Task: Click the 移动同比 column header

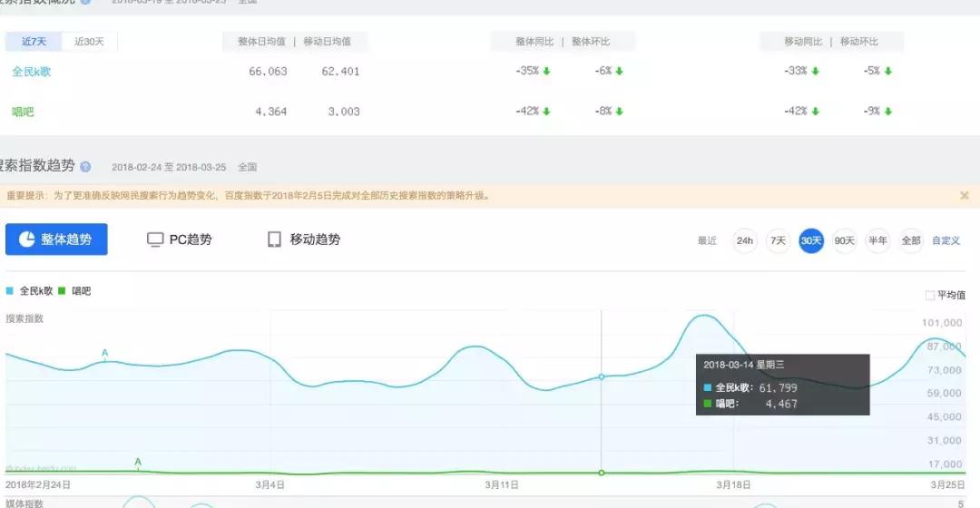Action: [803, 42]
